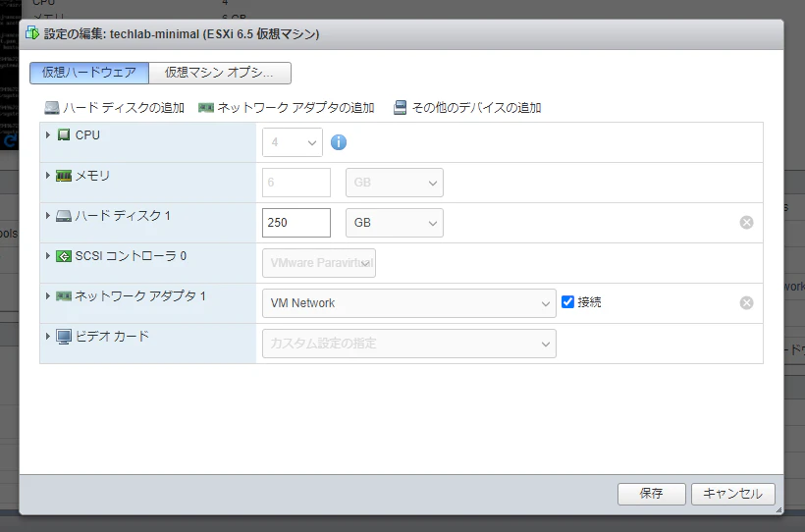Viewport: 805px width, 532px height.
Task: Open the memory unit GB dropdown
Action: (x=395, y=183)
